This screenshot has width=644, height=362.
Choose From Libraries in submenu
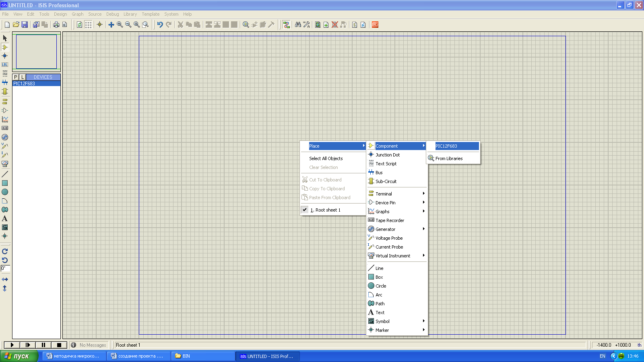point(454,158)
